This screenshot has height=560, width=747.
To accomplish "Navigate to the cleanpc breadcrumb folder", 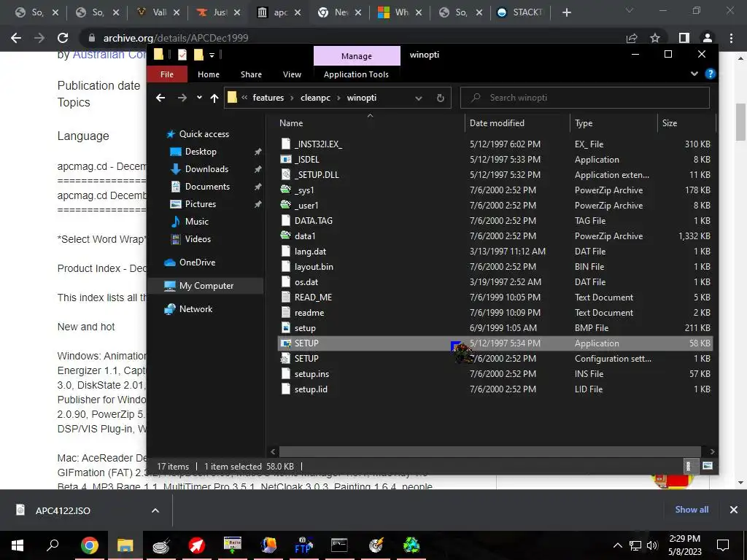I will (x=315, y=98).
